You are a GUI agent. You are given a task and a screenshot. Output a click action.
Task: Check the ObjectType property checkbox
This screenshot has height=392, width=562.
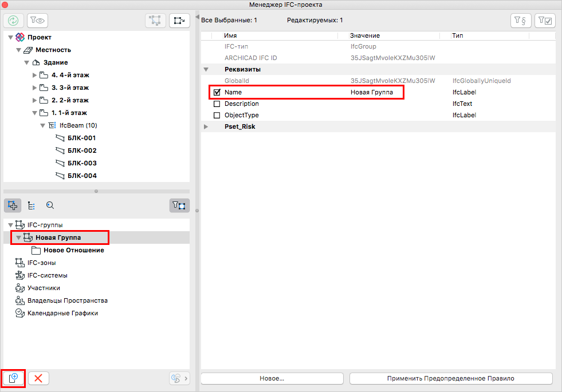(217, 115)
